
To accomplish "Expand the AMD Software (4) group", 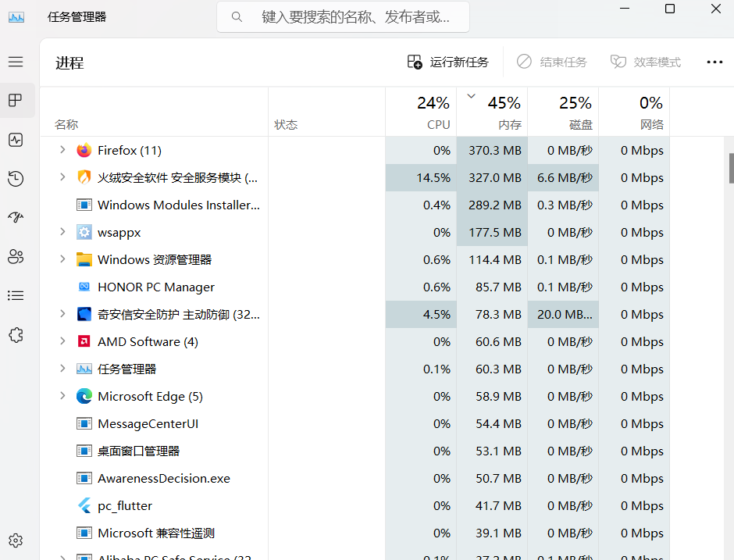I will 62,341.
